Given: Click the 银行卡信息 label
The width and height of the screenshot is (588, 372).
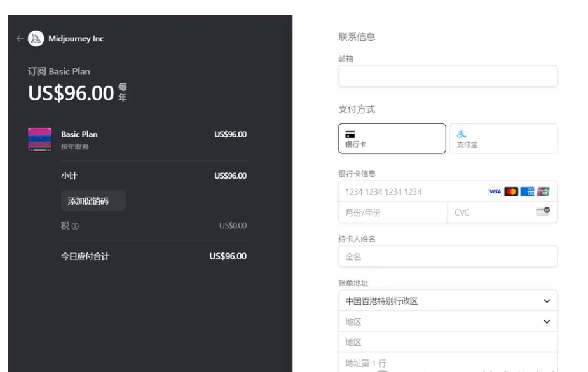Looking at the screenshot, I should pyautogui.click(x=357, y=174).
